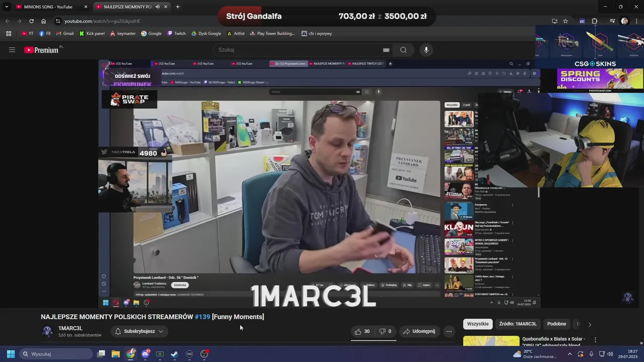Go to the browser home page

point(43,21)
